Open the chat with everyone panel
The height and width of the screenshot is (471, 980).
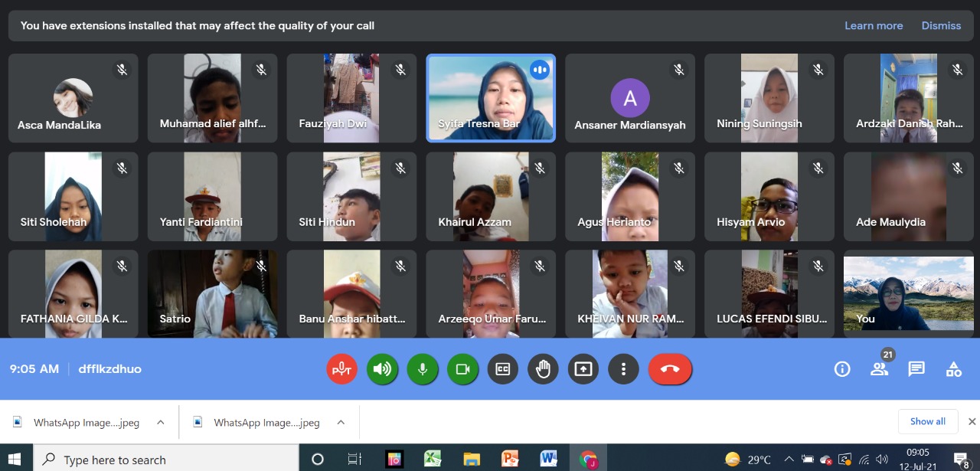[x=916, y=369]
